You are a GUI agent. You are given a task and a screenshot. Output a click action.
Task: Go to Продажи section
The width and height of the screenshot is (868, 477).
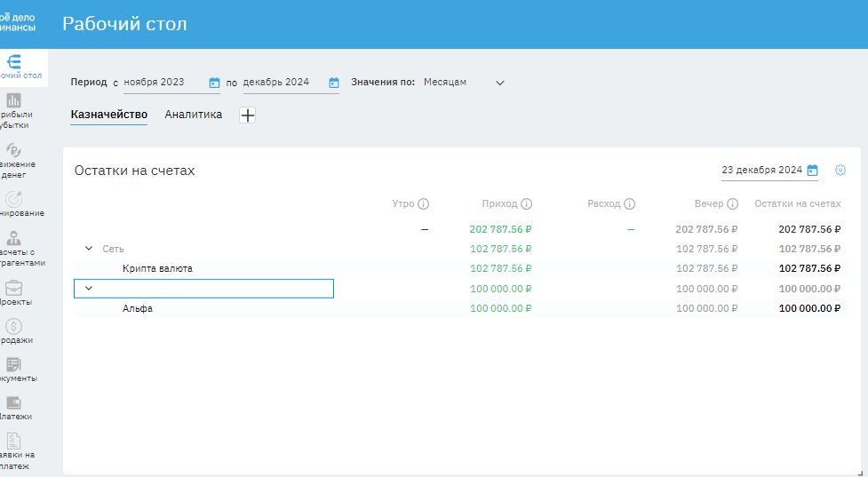(x=13, y=327)
